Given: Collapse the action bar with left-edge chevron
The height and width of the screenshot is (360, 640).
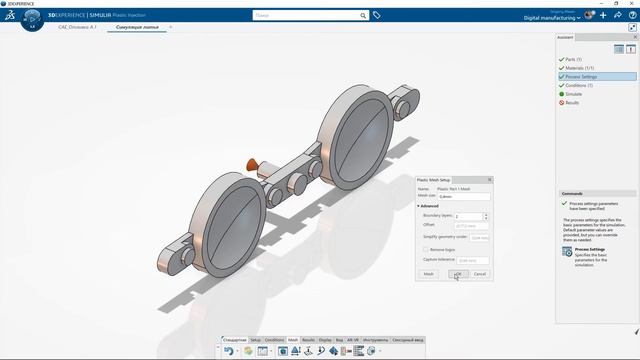Looking at the screenshot, I should (x=218, y=348).
